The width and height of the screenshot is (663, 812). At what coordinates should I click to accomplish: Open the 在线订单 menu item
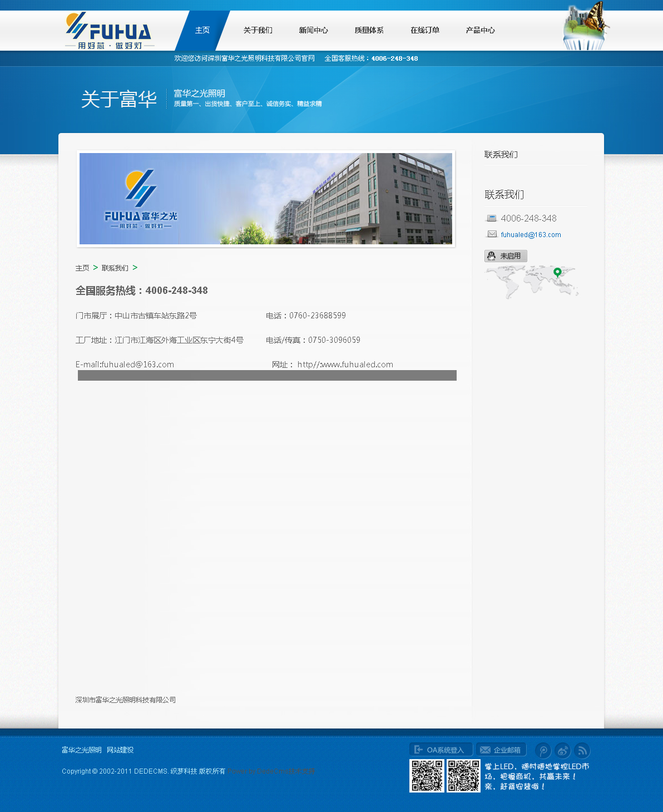[x=424, y=31]
